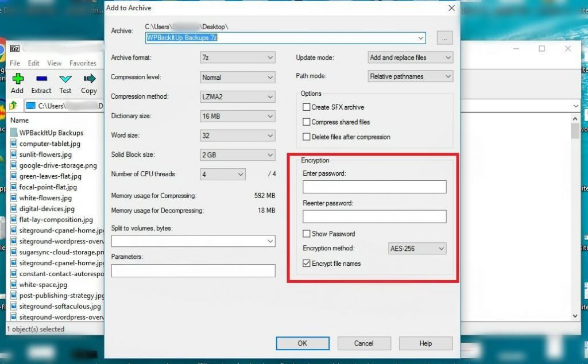Click the siteground-softaculous.jpg file icon
Image resolution: width=588 pixels, height=364 pixels.
14,306
